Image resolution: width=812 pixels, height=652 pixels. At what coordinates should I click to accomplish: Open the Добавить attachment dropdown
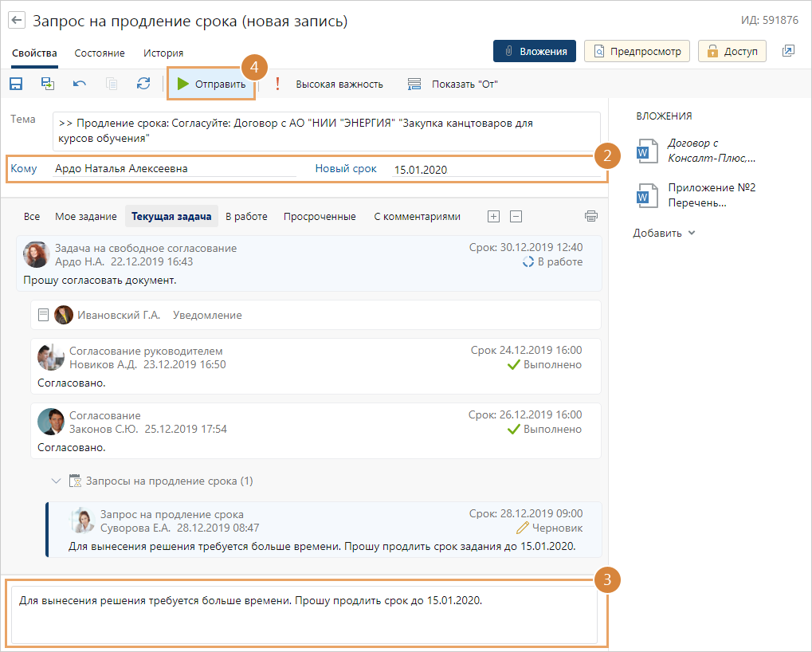point(664,234)
